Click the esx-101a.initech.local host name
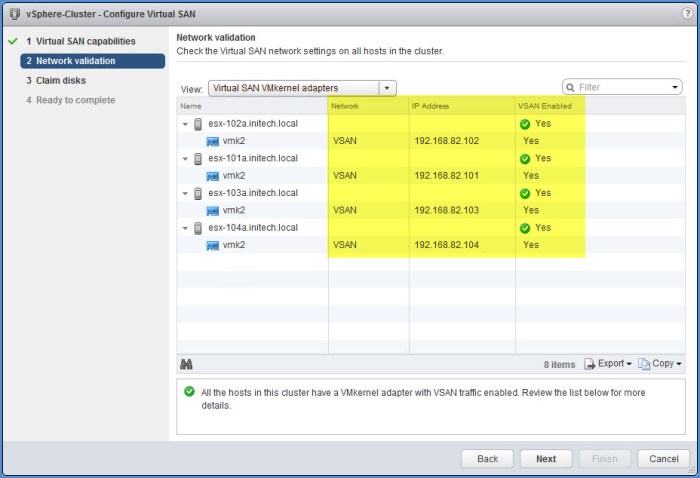The height and width of the screenshot is (478, 700). (x=253, y=158)
